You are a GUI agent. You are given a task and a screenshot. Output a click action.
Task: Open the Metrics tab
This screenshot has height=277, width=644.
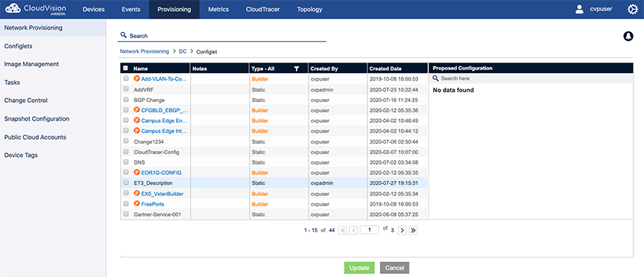click(218, 10)
